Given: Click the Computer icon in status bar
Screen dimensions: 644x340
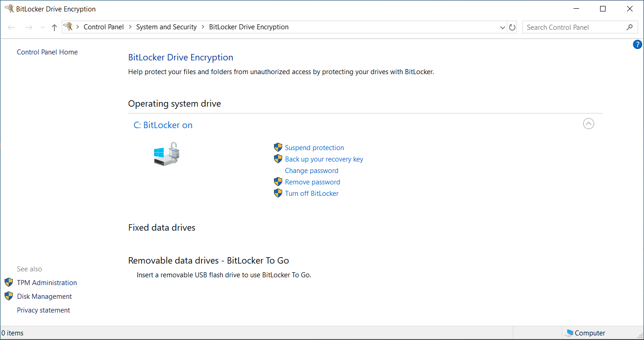Looking at the screenshot, I should tap(569, 333).
